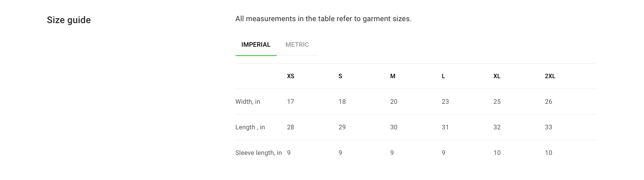This screenshot has width=644, height=180.
Task: Click the XL sleeve length value 10
Action: pyautogui.click(x=497, y=153)
